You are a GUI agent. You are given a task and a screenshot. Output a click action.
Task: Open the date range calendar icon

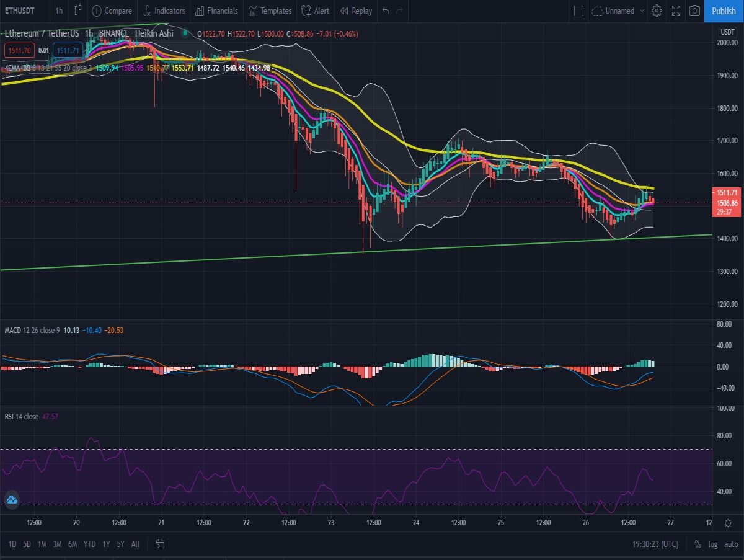(x=160, y=544)
